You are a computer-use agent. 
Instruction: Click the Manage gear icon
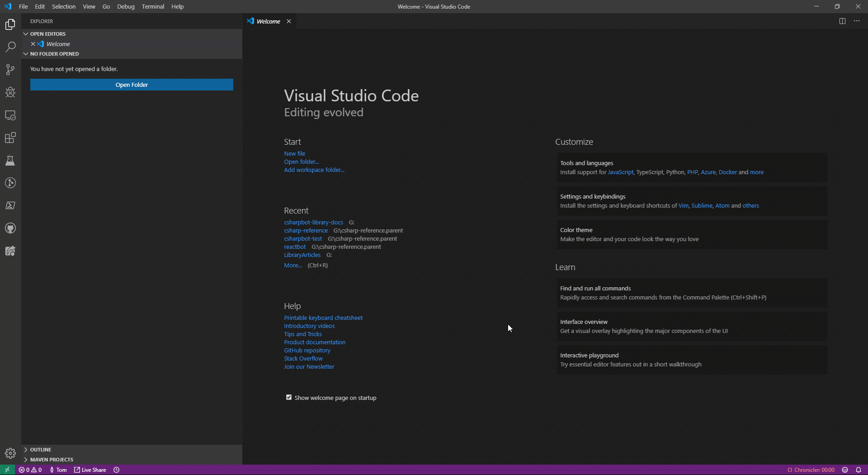[10, 453]
